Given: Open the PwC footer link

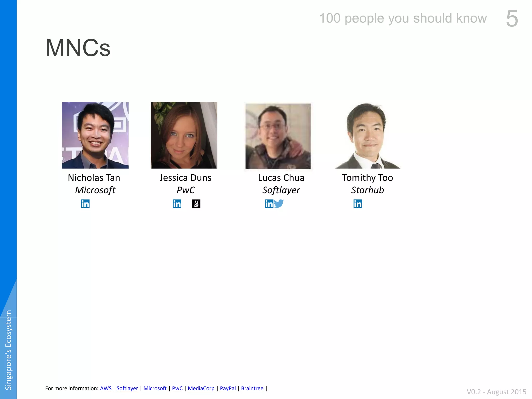Looking at the screenshot, I should pyautogui.click(x=177, y=388).
